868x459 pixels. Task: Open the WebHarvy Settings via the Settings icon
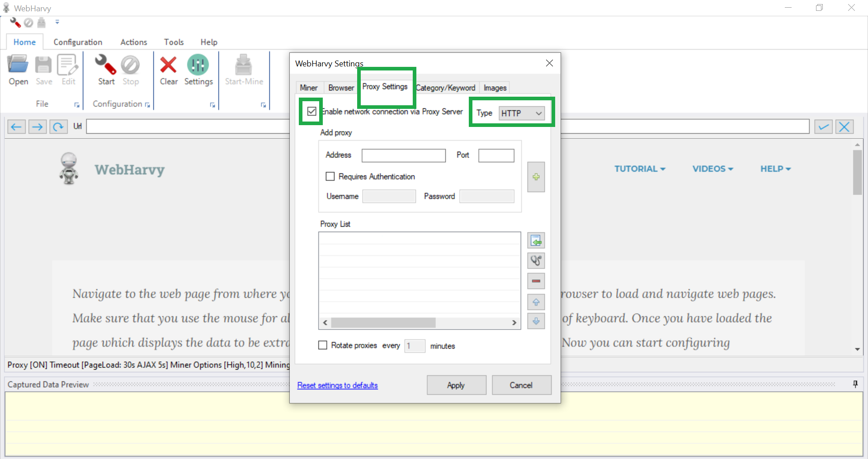pyautogui.click(x=198, y=70)
